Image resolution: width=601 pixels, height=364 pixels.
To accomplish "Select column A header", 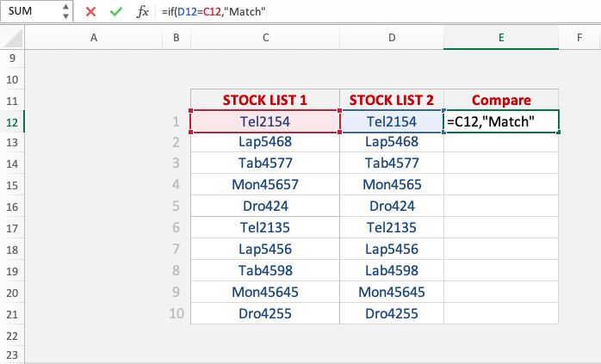I will pos(94,38).
